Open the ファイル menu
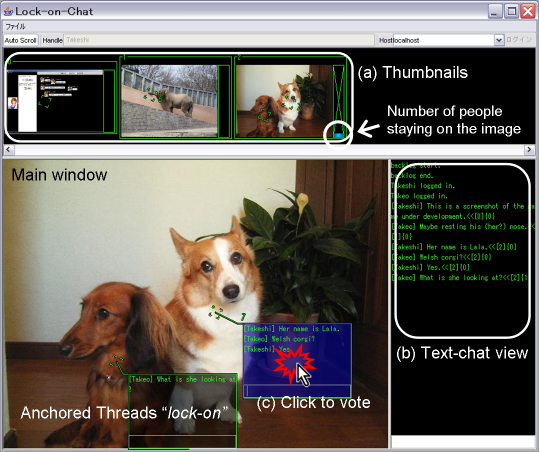539x452 pixels. tap(15, 26)
